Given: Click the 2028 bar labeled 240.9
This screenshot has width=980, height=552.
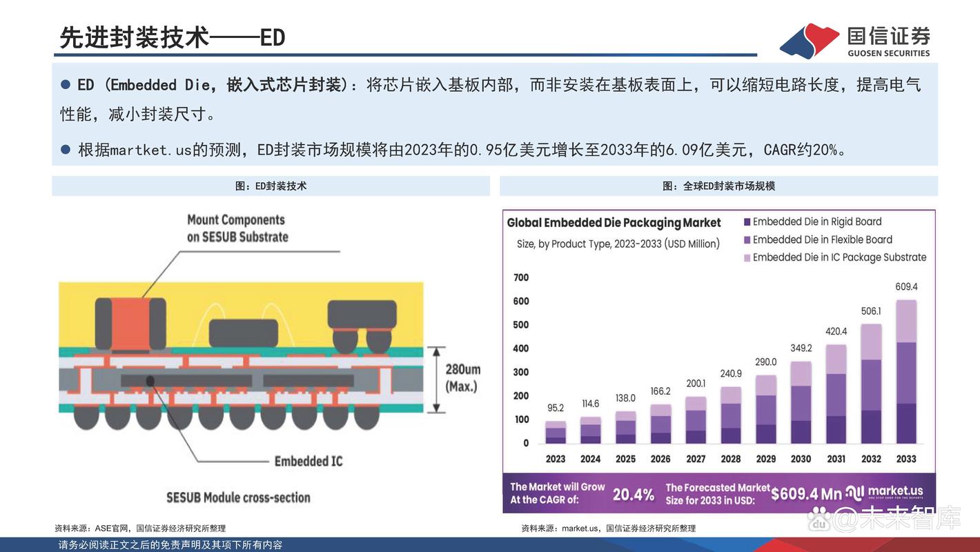Looking at the screenshot, I should pos(730,415).
